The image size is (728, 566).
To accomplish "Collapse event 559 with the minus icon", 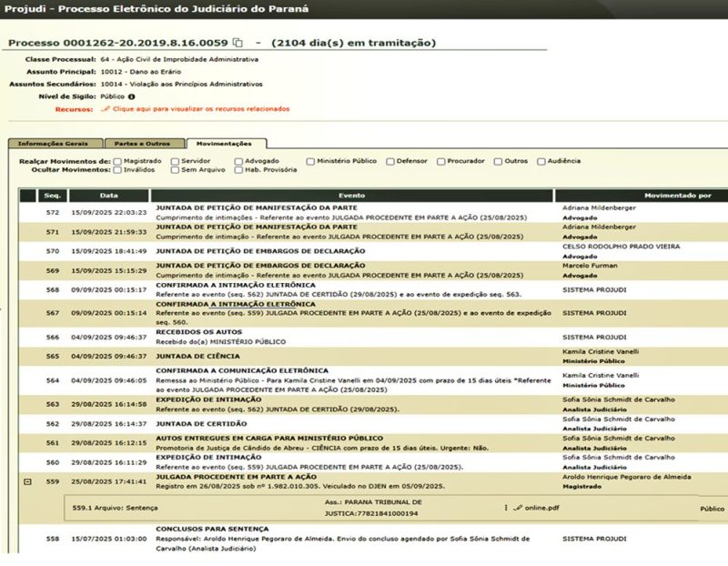I will coord(27,481).
